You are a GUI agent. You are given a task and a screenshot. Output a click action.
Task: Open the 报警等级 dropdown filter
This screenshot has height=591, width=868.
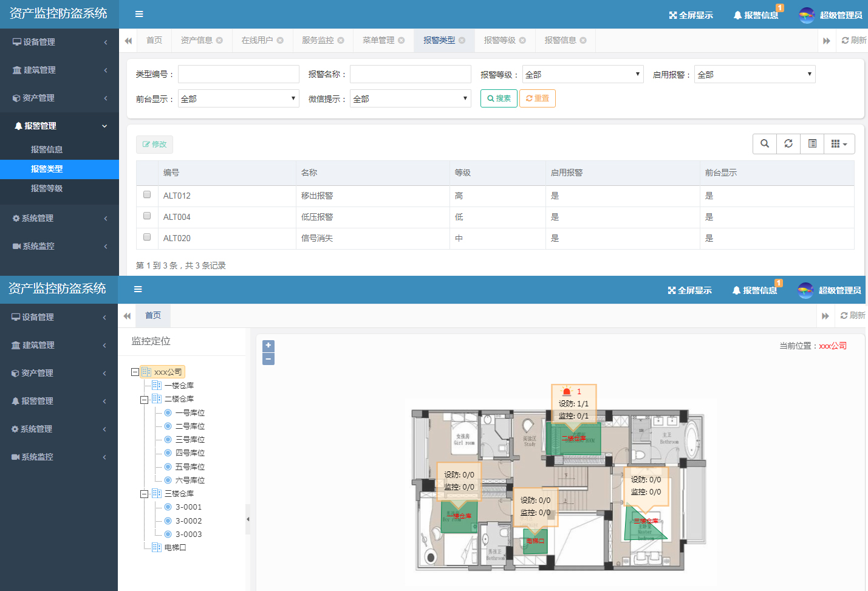tap(582, 75)
